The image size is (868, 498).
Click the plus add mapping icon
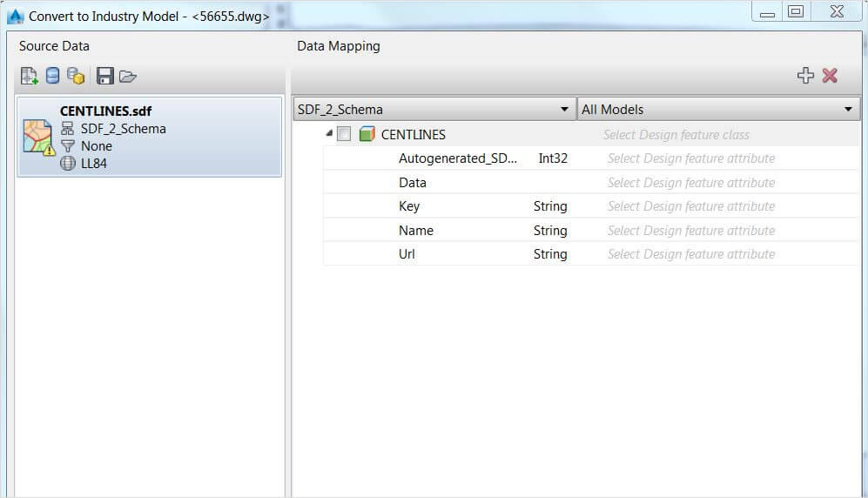click(805, 76)
